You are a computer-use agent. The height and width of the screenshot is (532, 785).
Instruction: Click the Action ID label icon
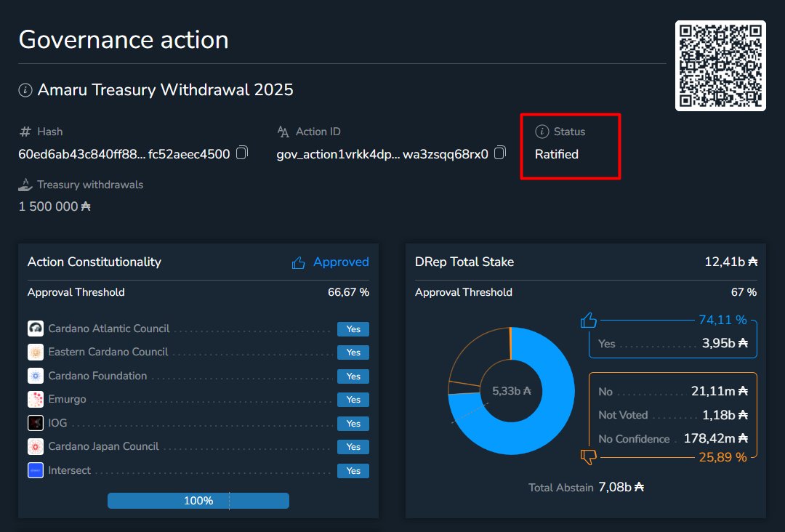tap(283, 132)
